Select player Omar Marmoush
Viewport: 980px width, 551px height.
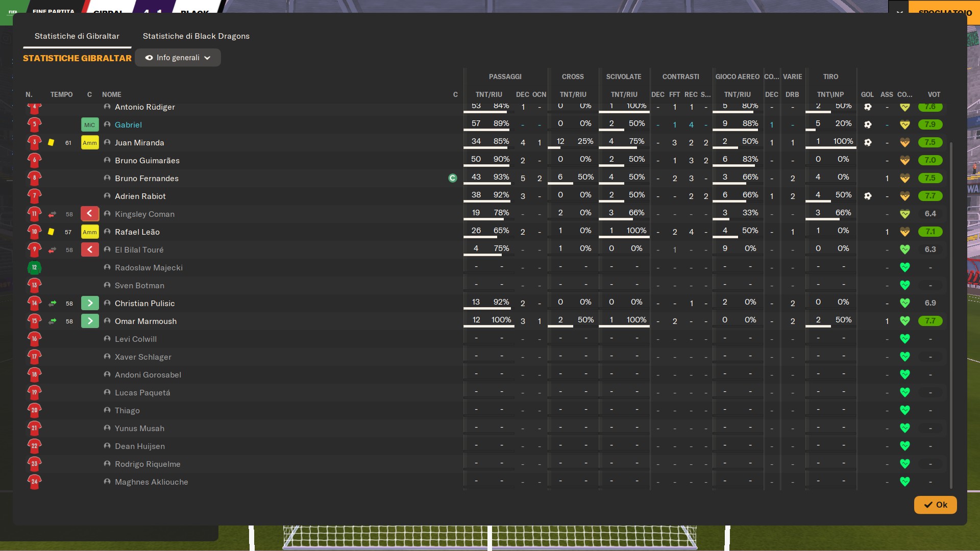point(145,321)
